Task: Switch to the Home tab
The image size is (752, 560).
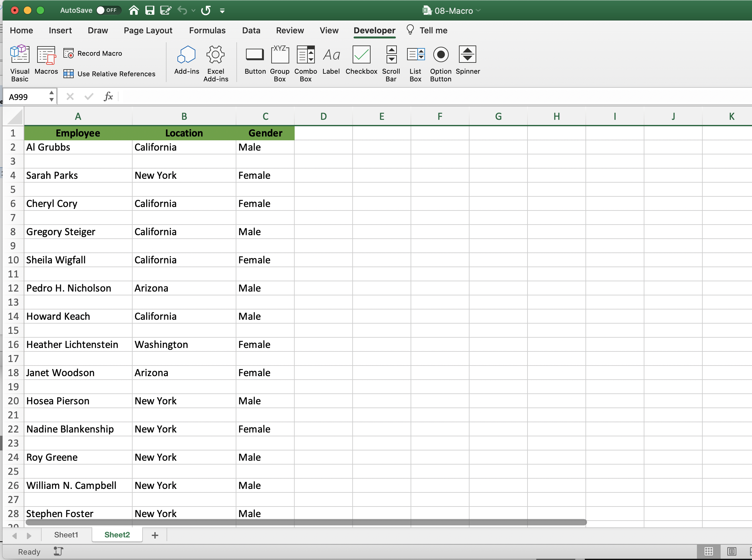Action: point(21,30)
